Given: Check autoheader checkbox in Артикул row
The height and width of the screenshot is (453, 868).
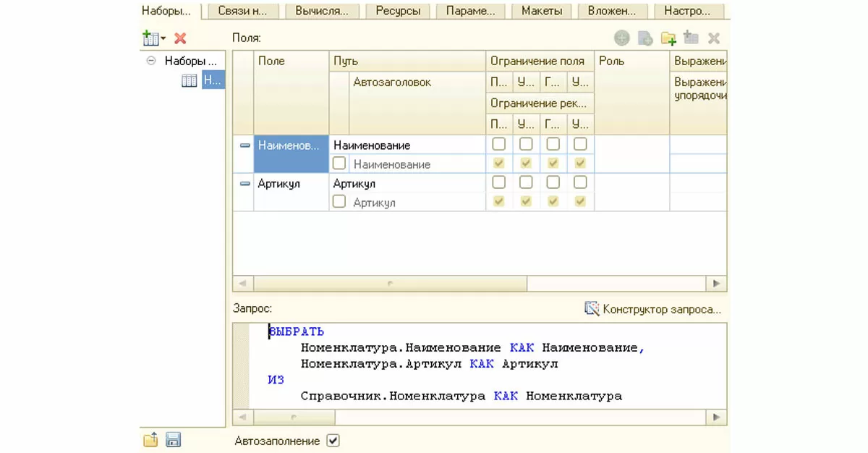Looking at the screenshot, I should 339,202.
